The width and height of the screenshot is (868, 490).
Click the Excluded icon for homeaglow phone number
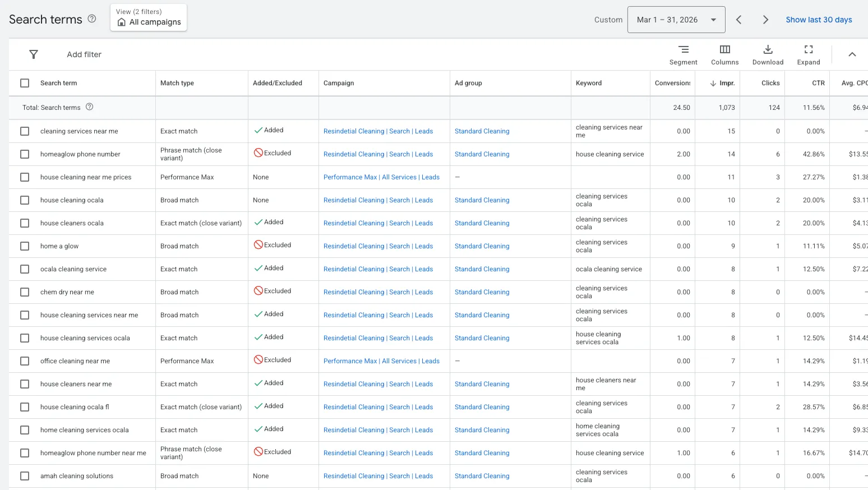[258, 152]
